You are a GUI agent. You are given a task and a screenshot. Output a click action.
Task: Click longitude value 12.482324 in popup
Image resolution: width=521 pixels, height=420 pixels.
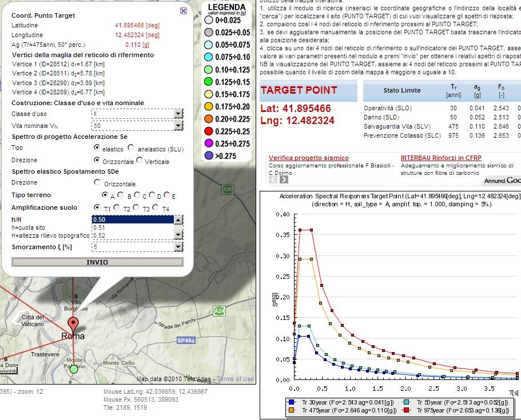pyautogui.click(x=130, y=35)
